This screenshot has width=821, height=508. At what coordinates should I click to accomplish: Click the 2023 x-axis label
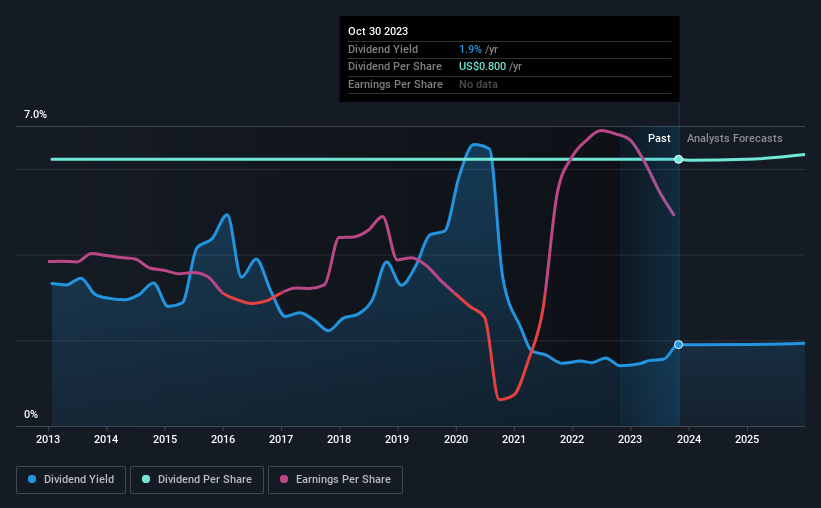630,439
